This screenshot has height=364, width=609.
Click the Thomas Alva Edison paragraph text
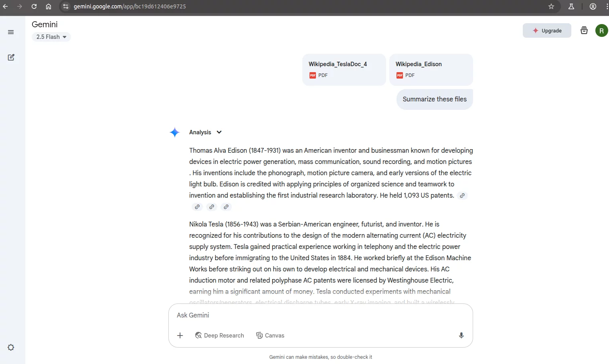(331, 173)
